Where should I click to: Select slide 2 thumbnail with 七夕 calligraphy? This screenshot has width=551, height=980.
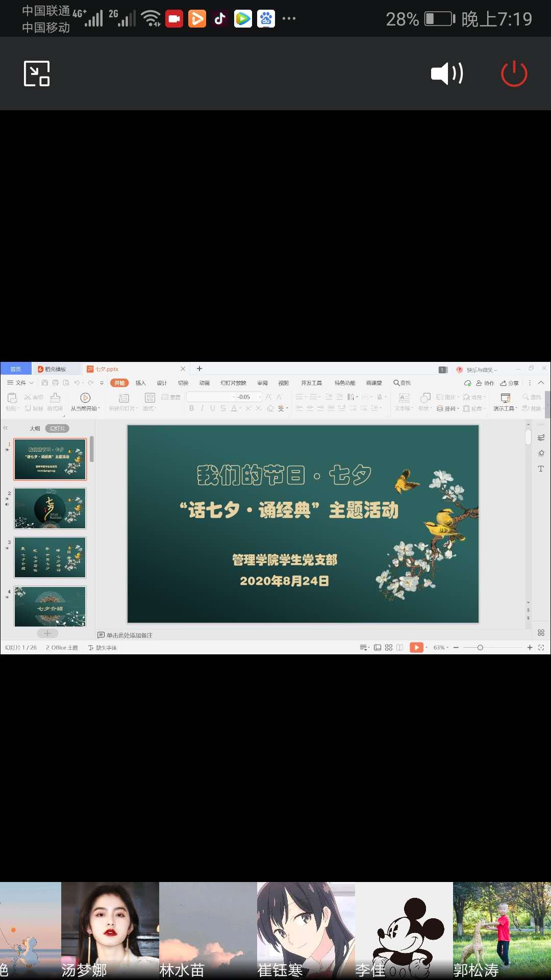[50, 508]
